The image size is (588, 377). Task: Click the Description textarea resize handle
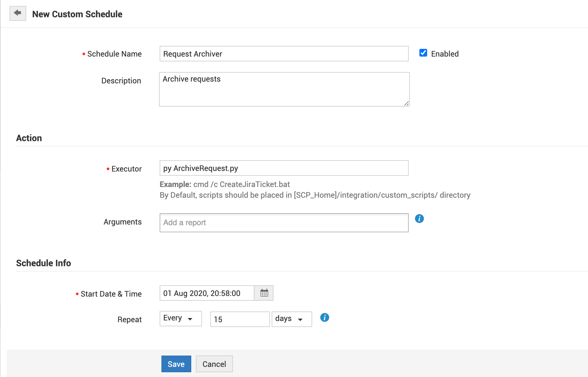(407, 103)
